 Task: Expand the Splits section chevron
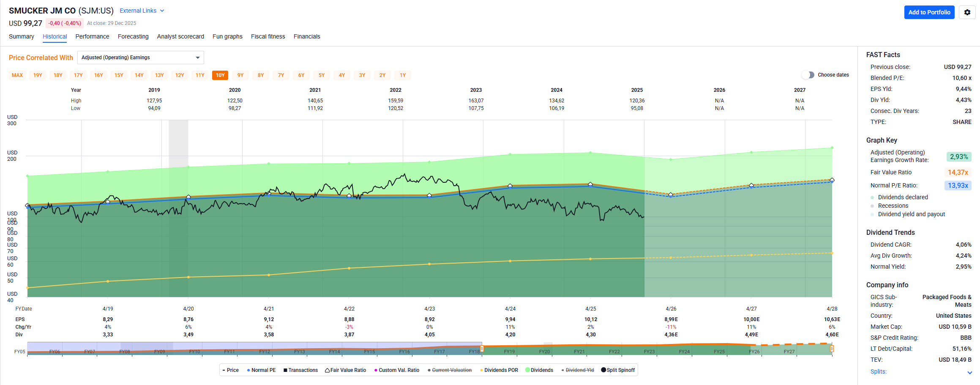point(969,372)
